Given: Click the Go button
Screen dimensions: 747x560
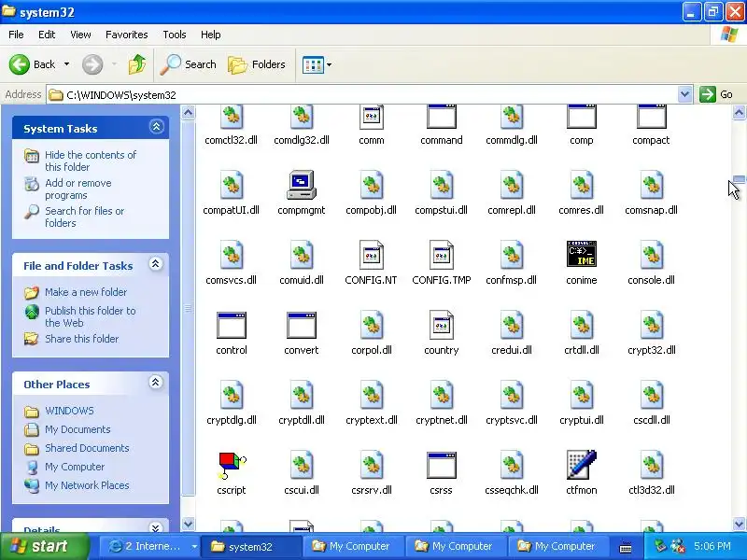Looking at the screenshot, I should 716,94.
